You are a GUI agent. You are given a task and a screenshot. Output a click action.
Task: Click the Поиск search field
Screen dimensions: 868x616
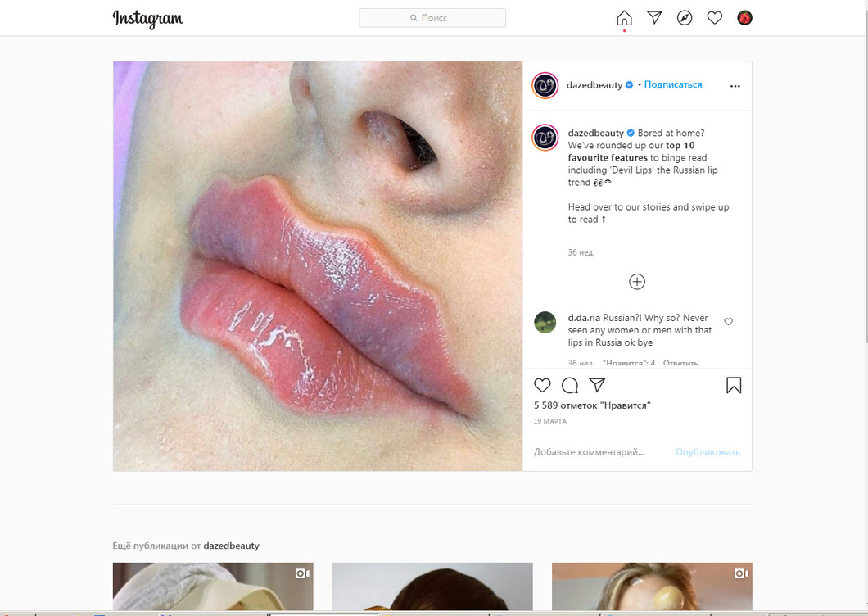[432, 18]
